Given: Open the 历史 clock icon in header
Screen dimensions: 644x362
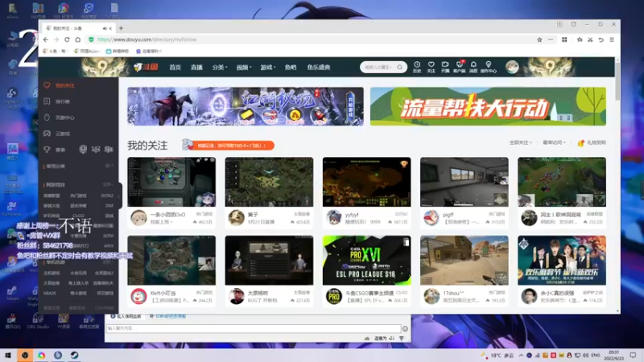Looking at the screenshot, I should pyautogui.click(x=417, y=67).
